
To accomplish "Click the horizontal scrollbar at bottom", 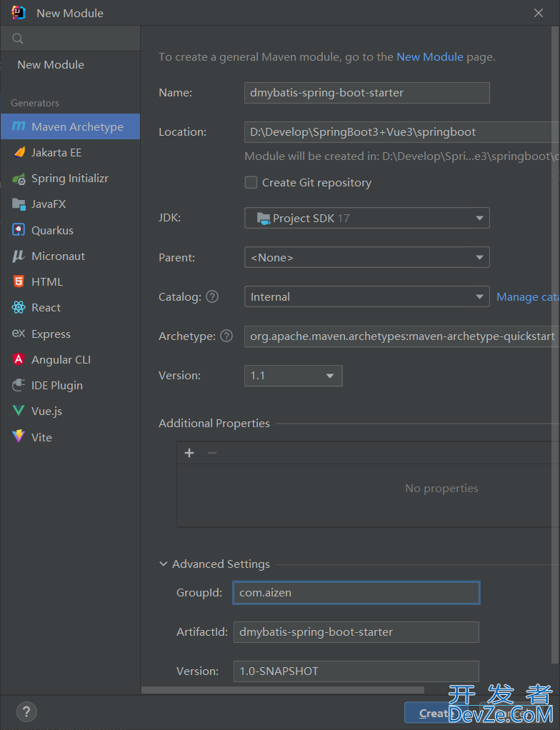I will point(283,690).
